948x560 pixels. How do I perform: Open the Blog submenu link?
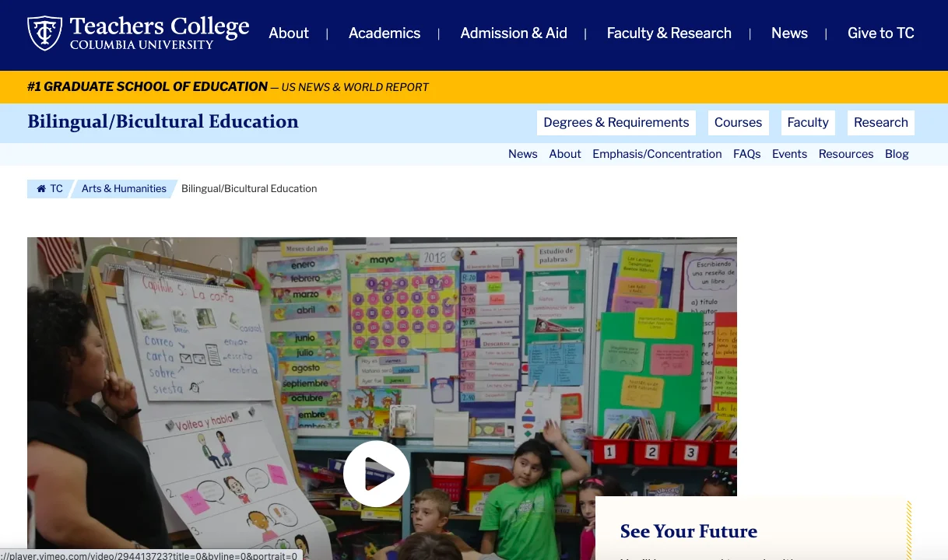[x=897, y=154]
